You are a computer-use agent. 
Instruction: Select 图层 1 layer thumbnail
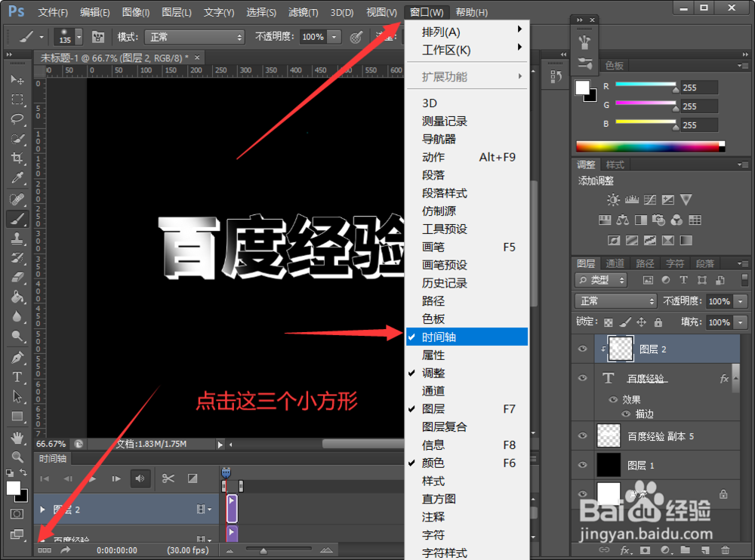click(x=609, y=465)
